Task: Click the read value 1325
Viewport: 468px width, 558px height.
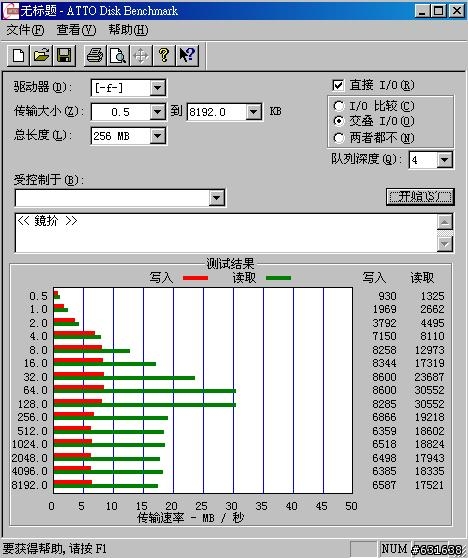Action: click(432, 296)
